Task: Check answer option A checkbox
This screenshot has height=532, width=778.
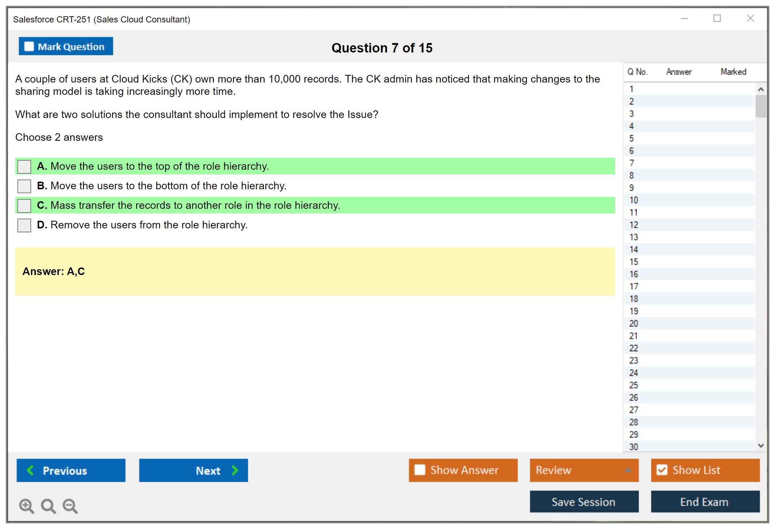Action: (x=24, y=166)
